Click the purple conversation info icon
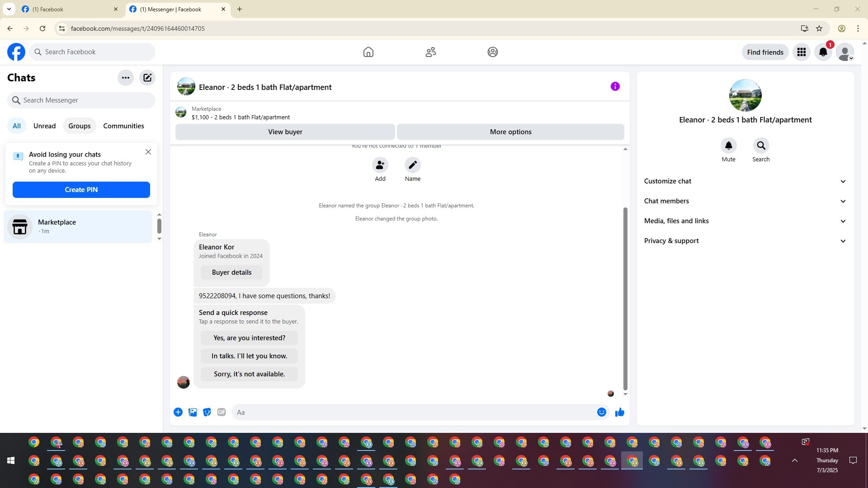The height and width of the screenshot is (488, 868). pyautogui.click(x=615, y=86)
